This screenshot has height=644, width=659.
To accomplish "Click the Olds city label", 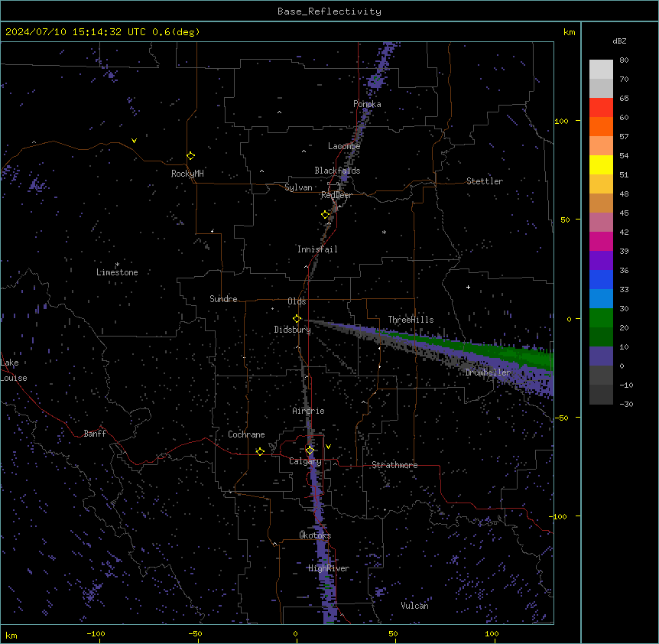I will click(x=297, y=301).
